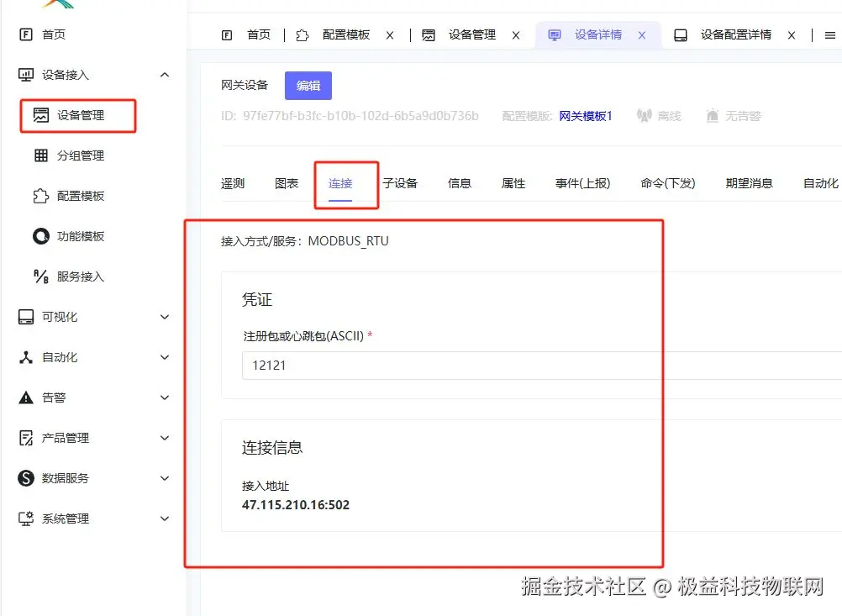Switch to the 图表 tab

287,184
